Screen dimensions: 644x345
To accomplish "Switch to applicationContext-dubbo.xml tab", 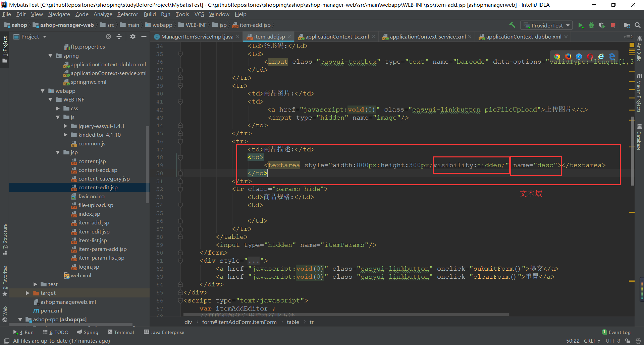I will (x=524, y=37).
